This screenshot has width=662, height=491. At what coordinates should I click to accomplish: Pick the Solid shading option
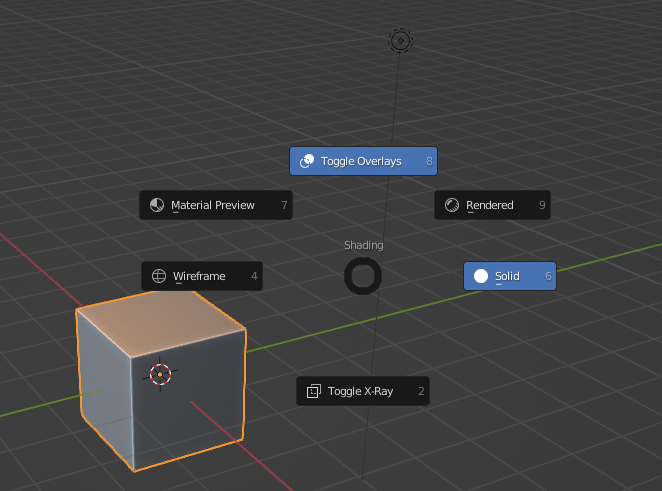[x=510, y=276]
